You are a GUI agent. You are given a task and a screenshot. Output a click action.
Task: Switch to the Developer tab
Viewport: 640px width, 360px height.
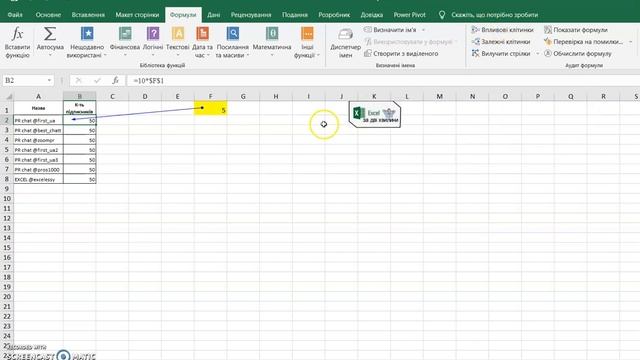[x=334, y=15]
